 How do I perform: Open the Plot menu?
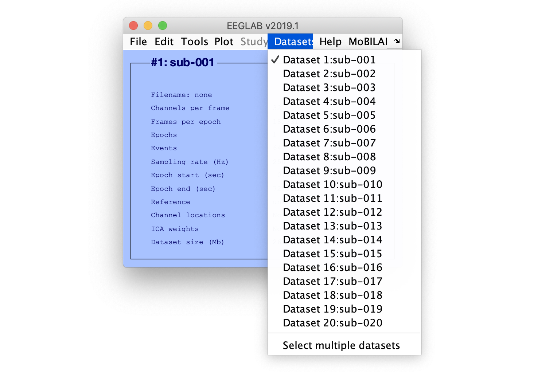[224, 42]
